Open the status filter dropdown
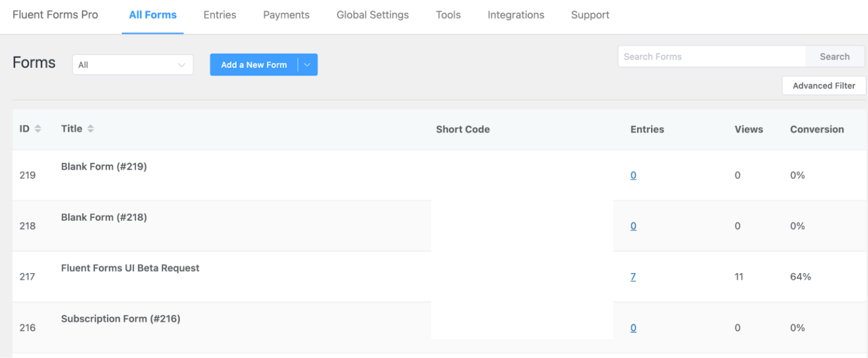This screenshot has height=358, width=868. [x=133, y=64]
